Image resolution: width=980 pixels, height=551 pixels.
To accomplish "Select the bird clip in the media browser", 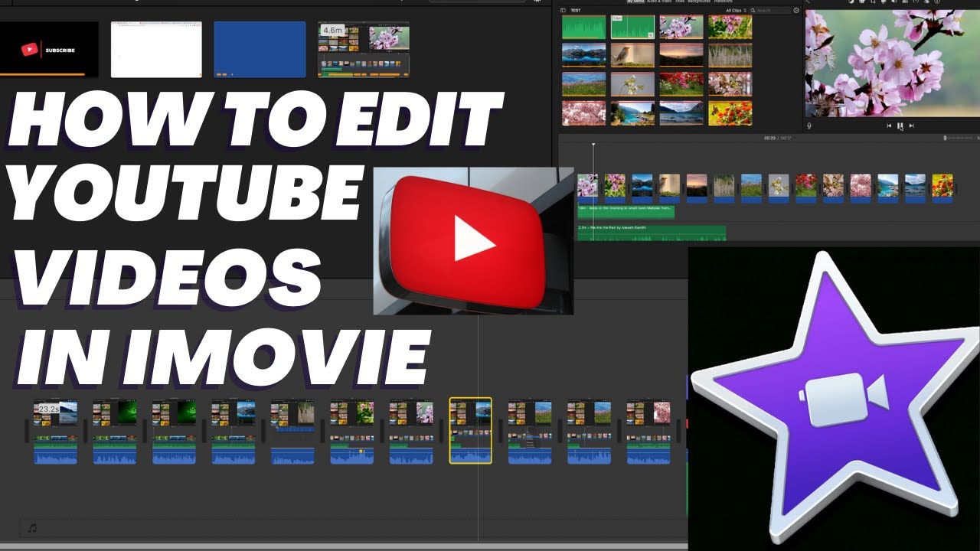I will (x=632, y=54).
